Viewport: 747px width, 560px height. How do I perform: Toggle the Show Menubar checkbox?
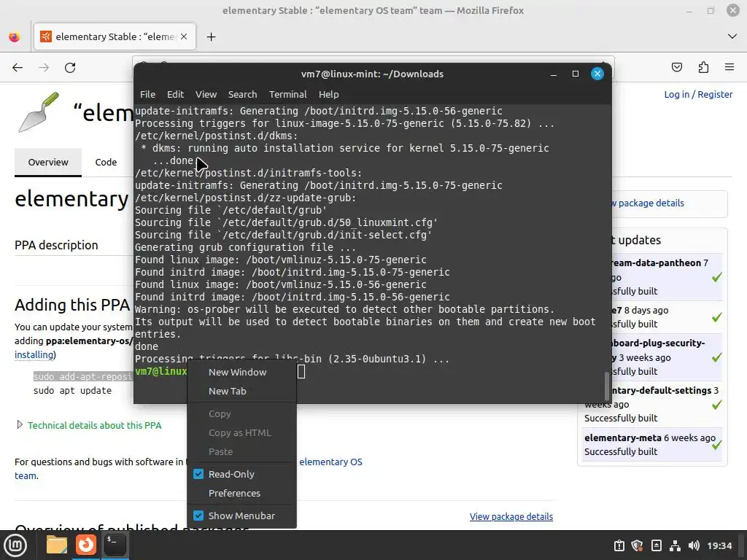(x=198, y=516)
